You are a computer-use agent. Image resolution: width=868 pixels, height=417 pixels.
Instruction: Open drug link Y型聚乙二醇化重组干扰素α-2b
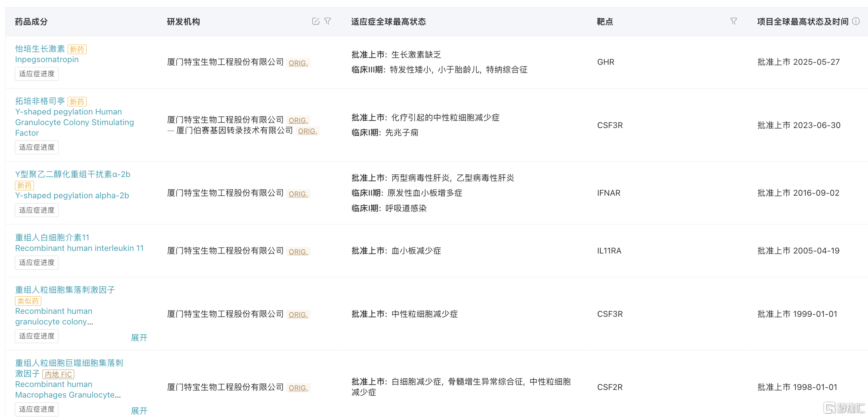click(73, 174)
